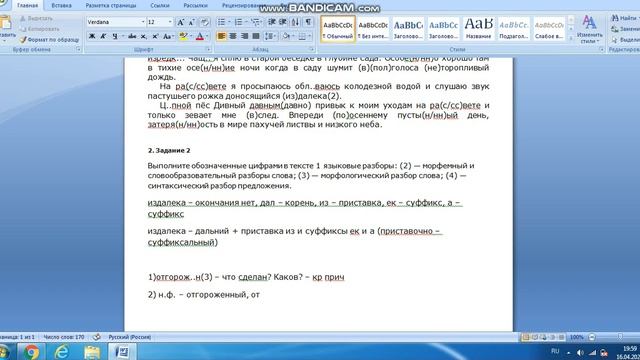This screenshot has width=640, height=360.
Task: Click word count Число слов: 170
Action: [x=64, y=337]
